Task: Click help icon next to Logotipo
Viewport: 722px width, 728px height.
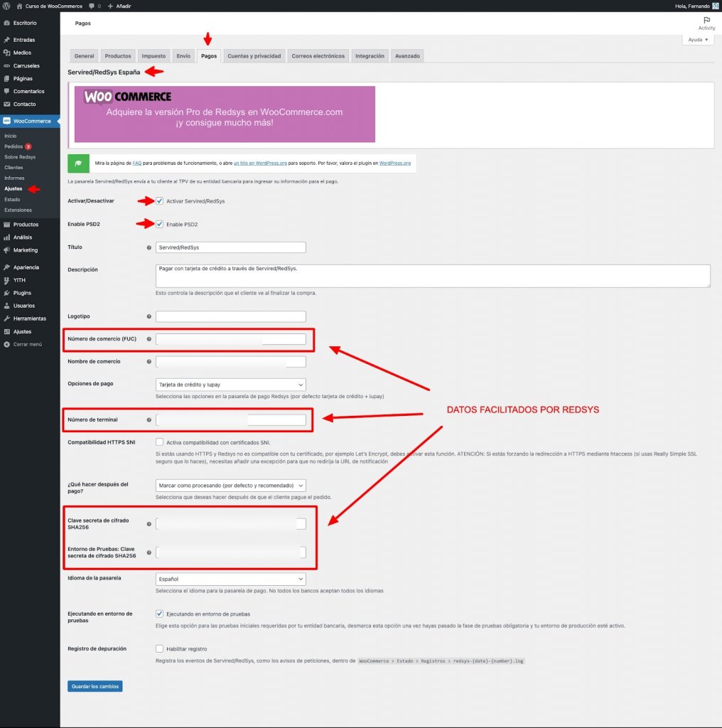Action: pyautogui.click(x=149, y=316)
